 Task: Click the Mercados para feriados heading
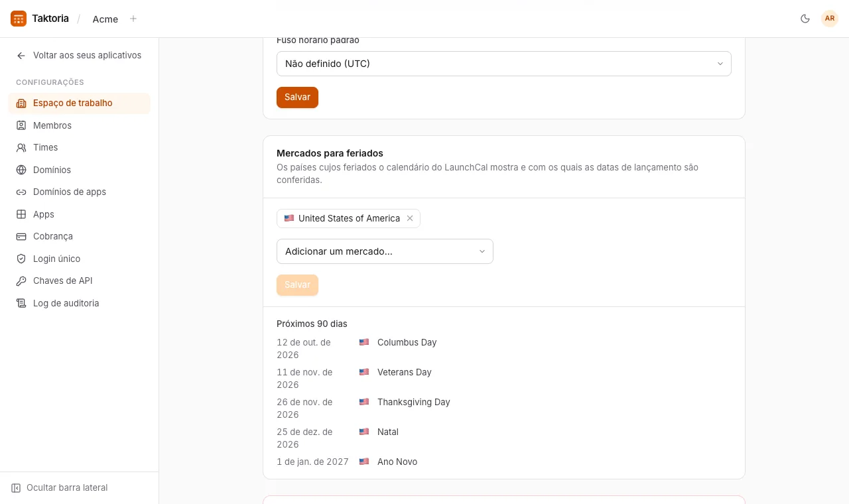pyautogui.click(x=330, y=153)
